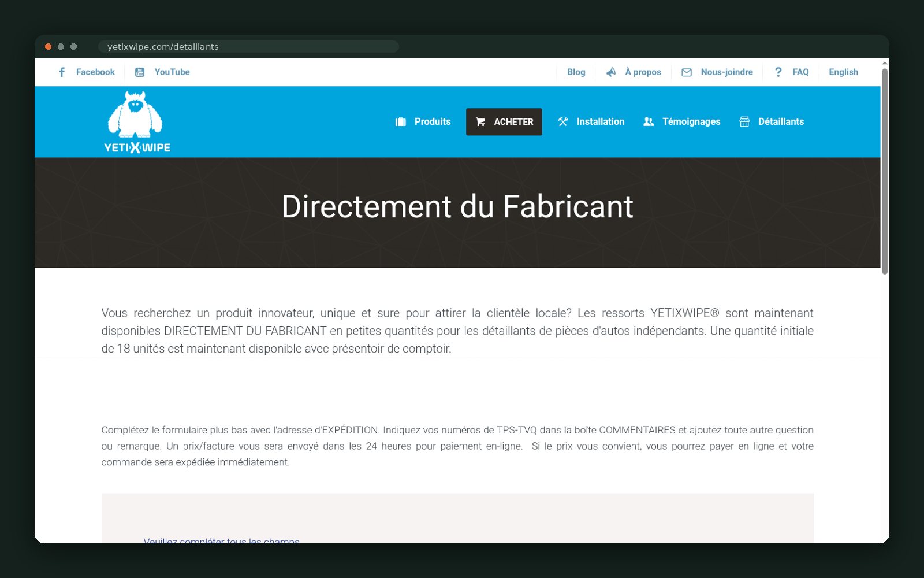This screenshot has width=924, height=578.
Task: Go to the Blog page
Action: (x=576, y=72)
